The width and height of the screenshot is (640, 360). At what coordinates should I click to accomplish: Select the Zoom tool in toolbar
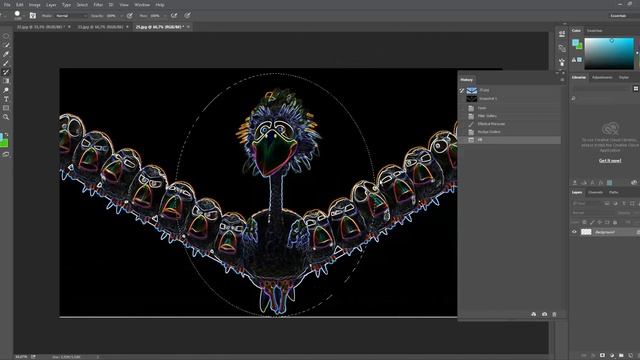point(6,117)
